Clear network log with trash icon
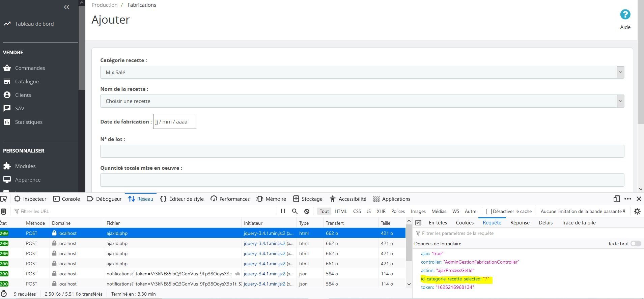The image size is (644, 299). coord(4,211)
